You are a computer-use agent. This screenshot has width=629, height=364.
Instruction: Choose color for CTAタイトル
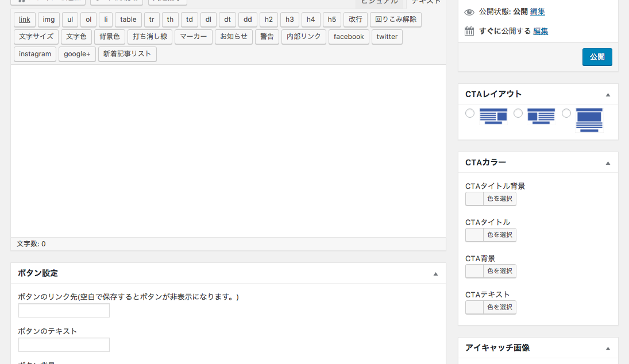pyautogui.click(x=491, y=235)
